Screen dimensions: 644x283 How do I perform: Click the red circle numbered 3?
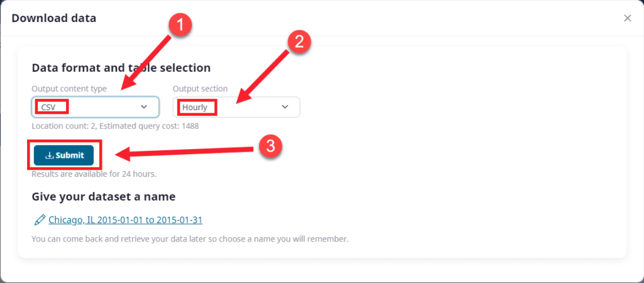coord(270,146)
